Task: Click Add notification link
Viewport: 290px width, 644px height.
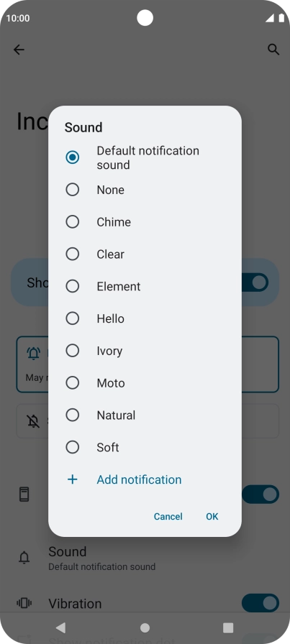Action: click(x=139, y=479)
